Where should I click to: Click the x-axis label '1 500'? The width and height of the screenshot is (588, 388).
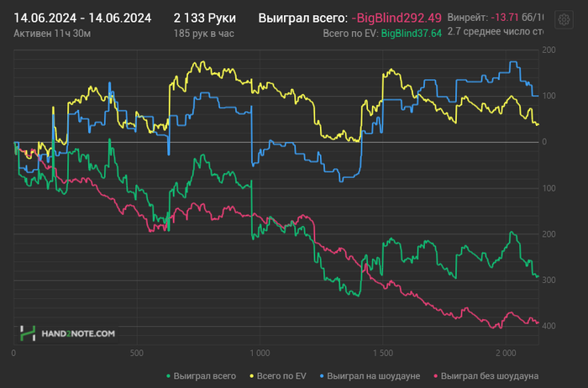[x=383, y=353]
